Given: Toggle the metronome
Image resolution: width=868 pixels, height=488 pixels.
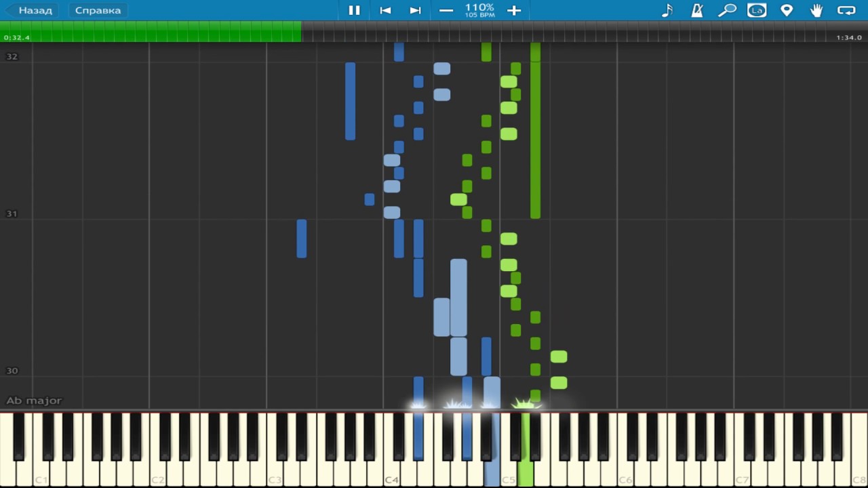Looking at the screenshot, I should point(697,10).
